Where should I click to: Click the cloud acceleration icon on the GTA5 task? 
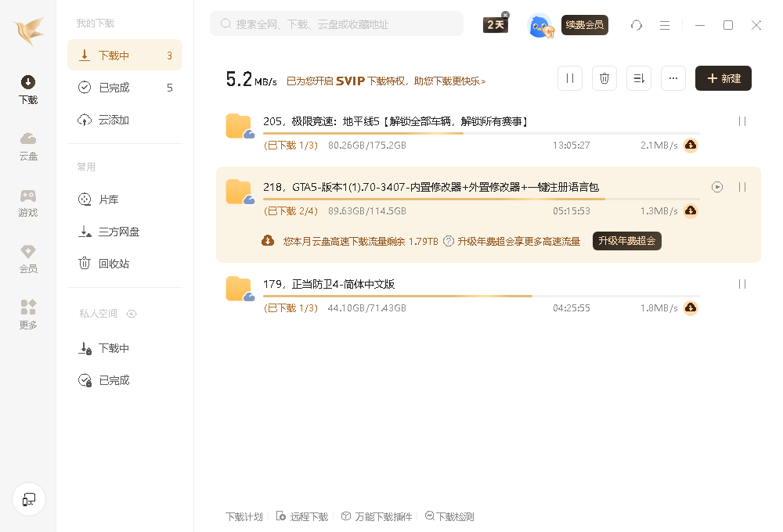pos(690,210)
